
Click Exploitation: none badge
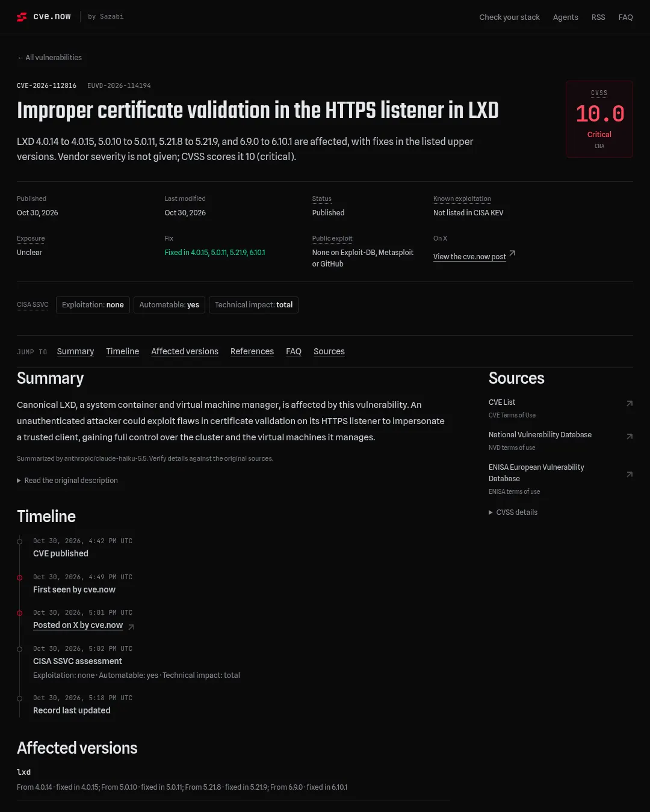pyautogui.click(x=93, y=305)
